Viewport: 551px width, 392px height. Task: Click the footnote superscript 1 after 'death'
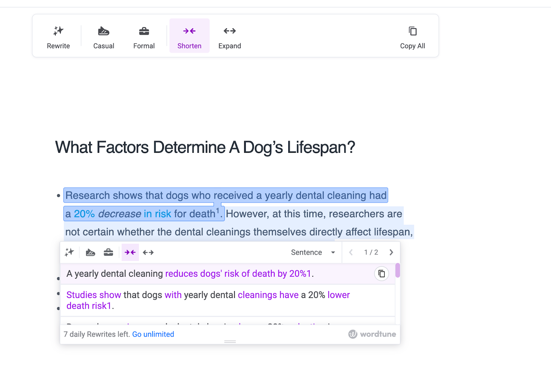[217, 211]
